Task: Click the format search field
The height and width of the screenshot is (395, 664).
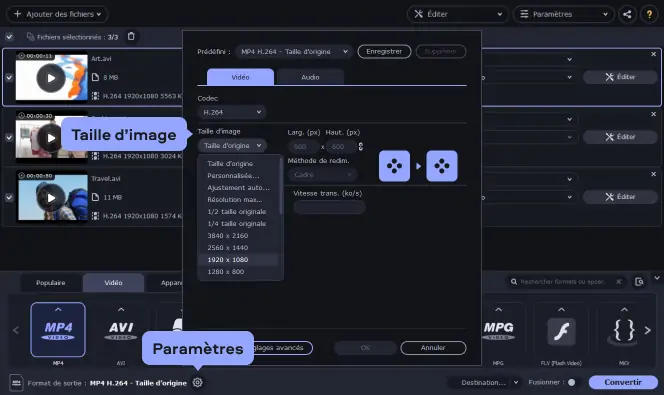Action: (x=566, y=282)
